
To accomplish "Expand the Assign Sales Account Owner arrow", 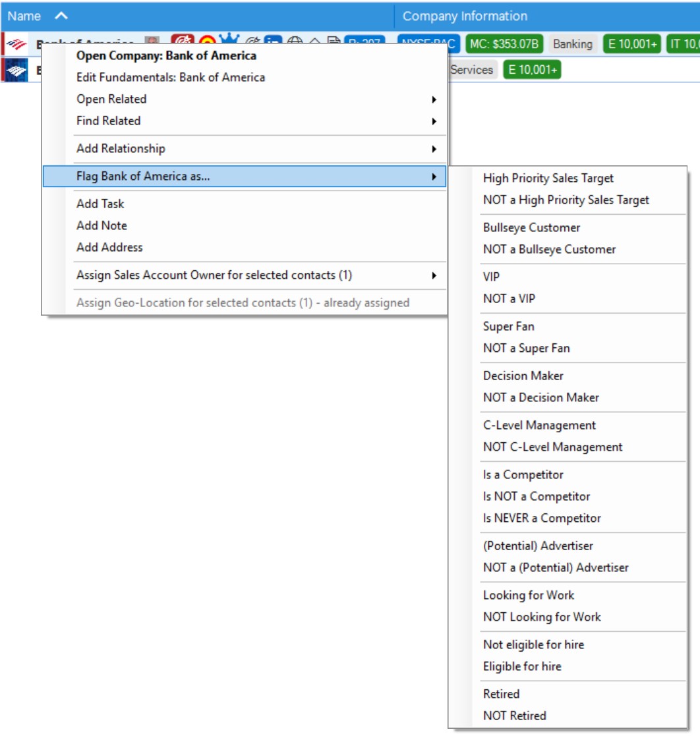I will pyautogui.click(x=434, y=275).
